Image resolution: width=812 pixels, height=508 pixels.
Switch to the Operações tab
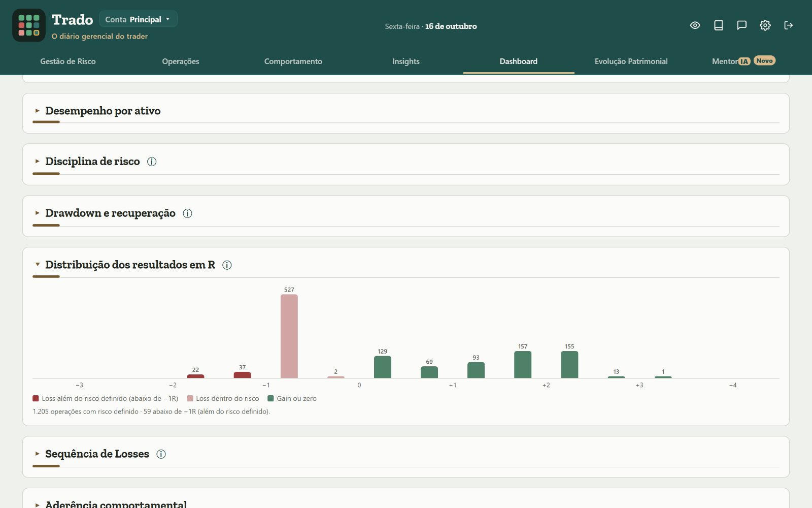click(181, 61)
